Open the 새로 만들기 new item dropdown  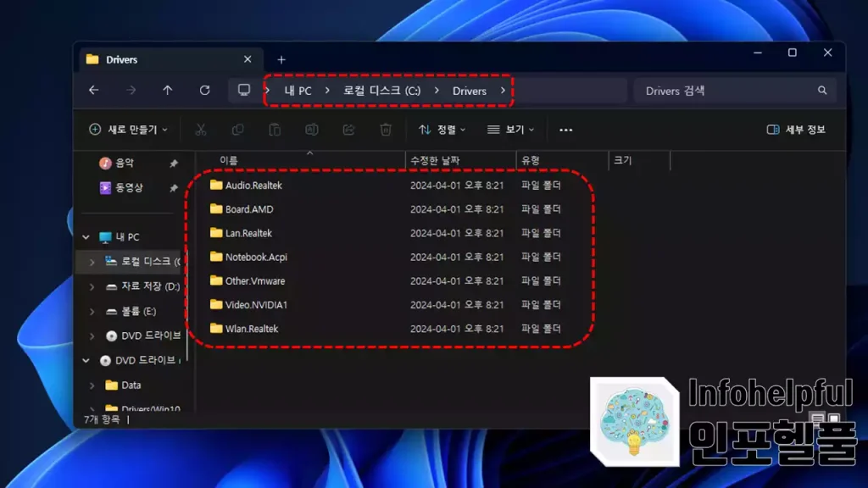point(128,130)
